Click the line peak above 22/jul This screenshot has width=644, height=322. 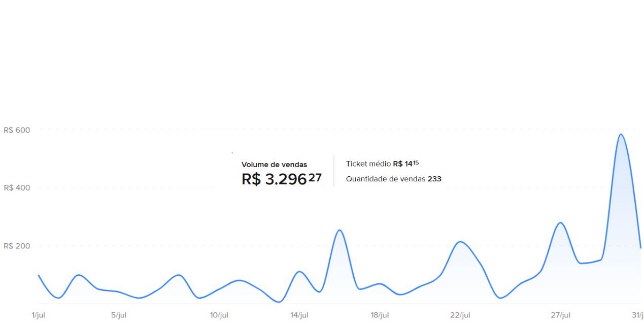click(x=460, y=242)
